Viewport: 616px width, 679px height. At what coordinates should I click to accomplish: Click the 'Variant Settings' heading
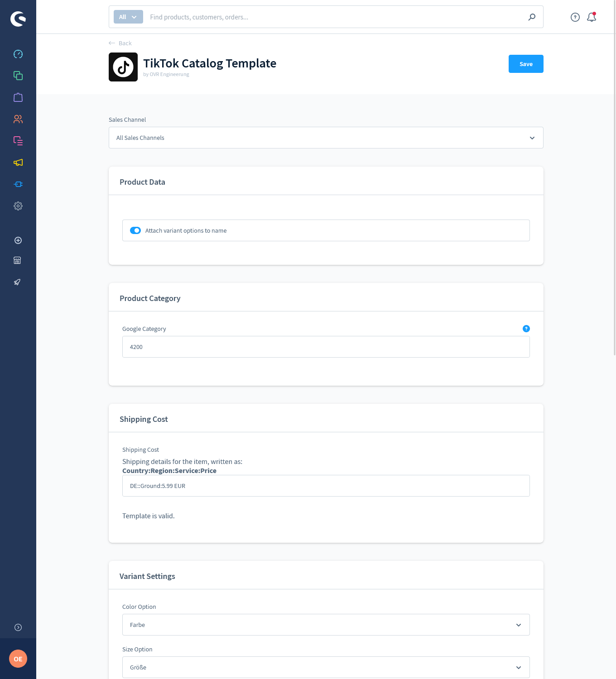147,576
